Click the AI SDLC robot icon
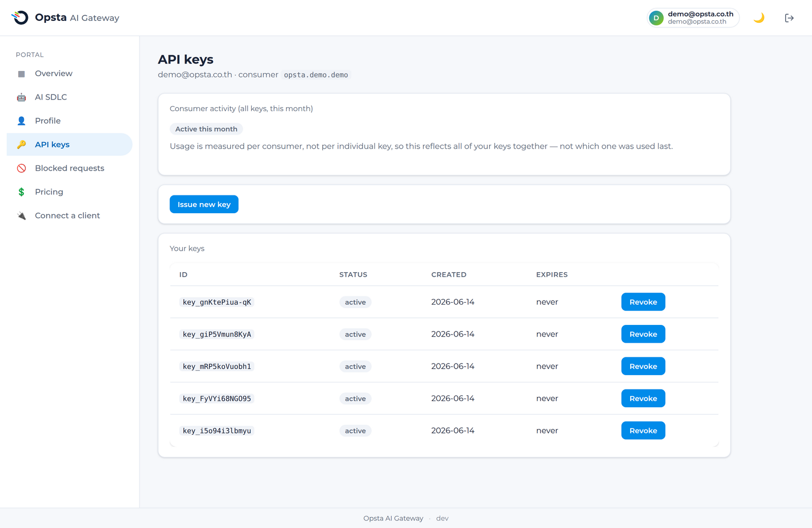 click(21, 97)
